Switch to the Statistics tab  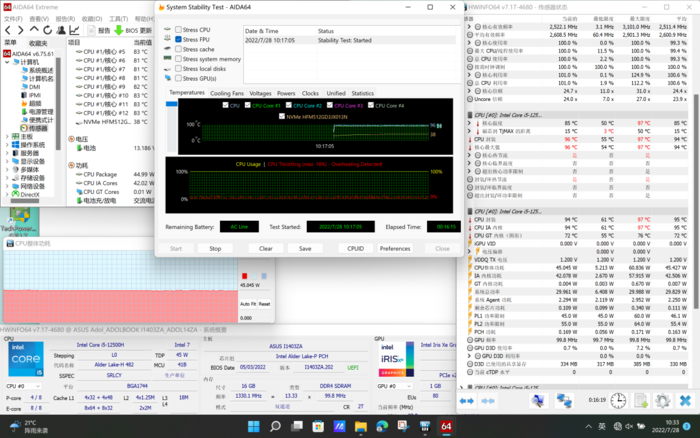point(362,93)
